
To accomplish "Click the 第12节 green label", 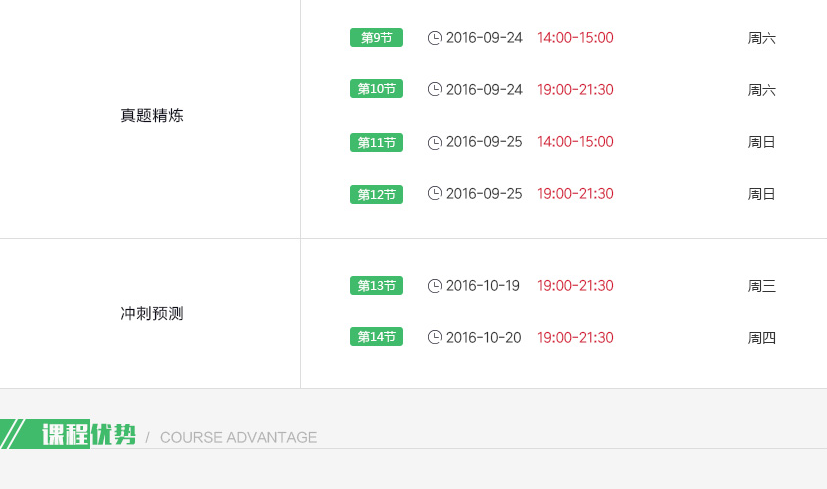I will [x=376, y=194].
